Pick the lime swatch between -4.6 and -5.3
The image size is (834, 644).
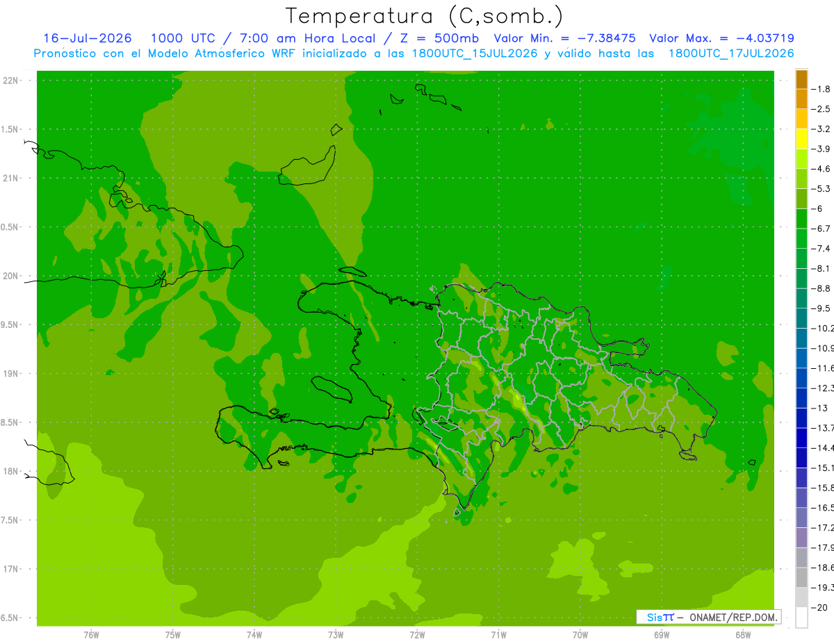801,179
